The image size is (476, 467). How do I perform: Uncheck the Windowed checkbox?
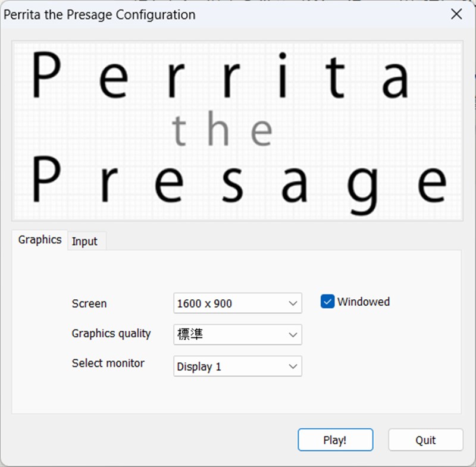click(x=327, y=302)
